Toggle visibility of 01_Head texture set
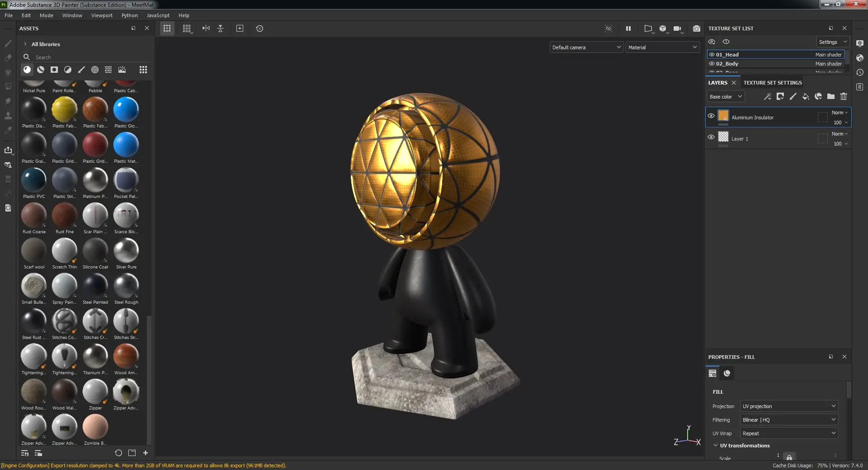 pos(712,55)
